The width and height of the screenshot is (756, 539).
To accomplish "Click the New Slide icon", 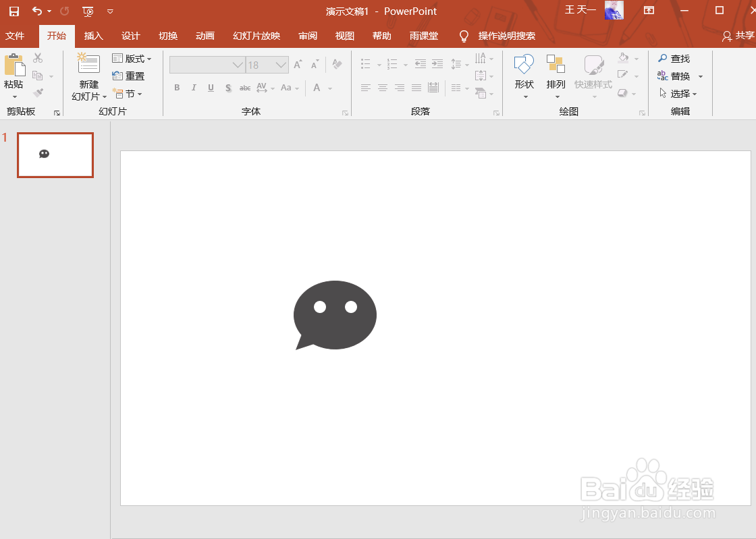I will (88, 64).
